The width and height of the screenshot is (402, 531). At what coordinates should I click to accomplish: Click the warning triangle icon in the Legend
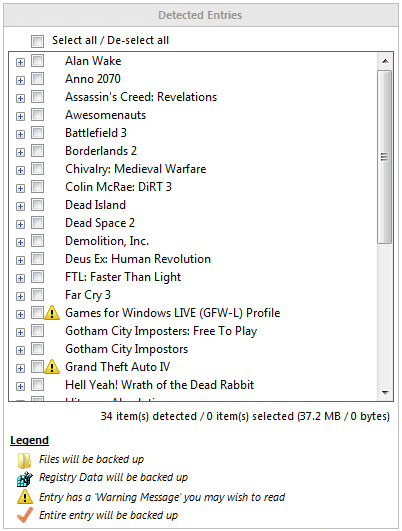pyautogui.click(x=25, y=497)
